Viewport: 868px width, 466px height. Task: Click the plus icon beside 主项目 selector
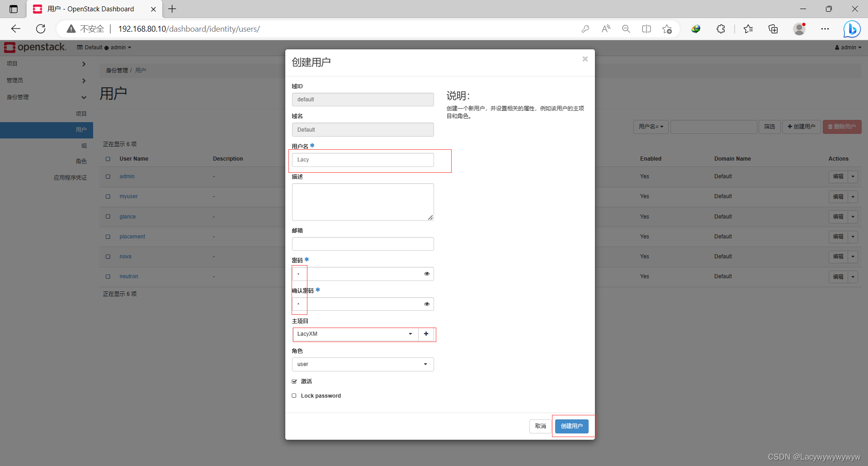point(426,334)
